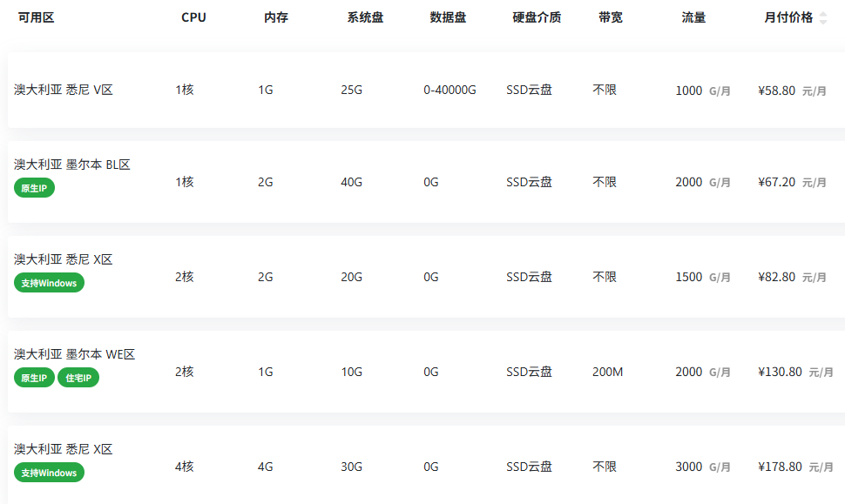The image size is (845, 504).
Task: Click 支持Windows badge in the 2核 悉尼 X区 row
Action: tap(50, 283)
